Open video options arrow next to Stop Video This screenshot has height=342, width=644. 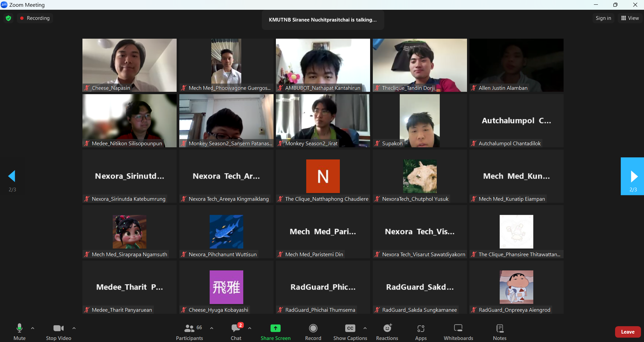coord(74,328)
